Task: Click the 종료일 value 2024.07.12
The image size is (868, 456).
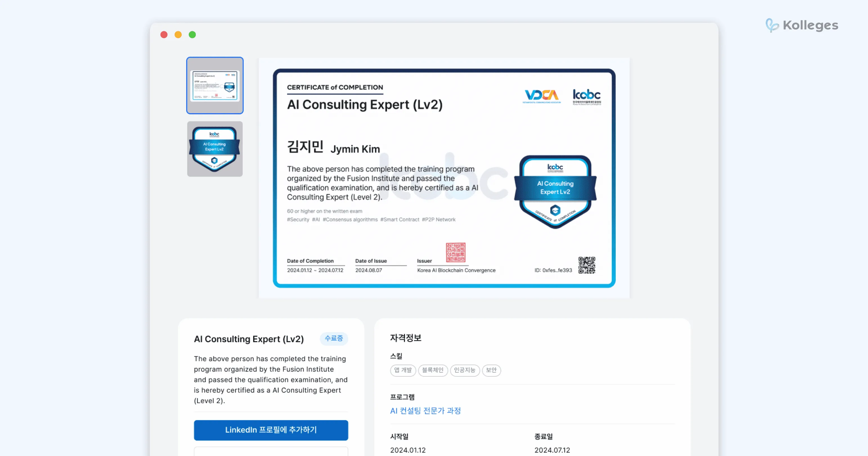Action: pos(552,450)
